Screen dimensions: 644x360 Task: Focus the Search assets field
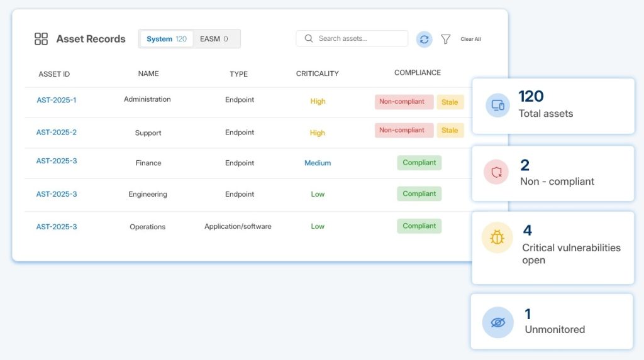click(x=352, y=38)
